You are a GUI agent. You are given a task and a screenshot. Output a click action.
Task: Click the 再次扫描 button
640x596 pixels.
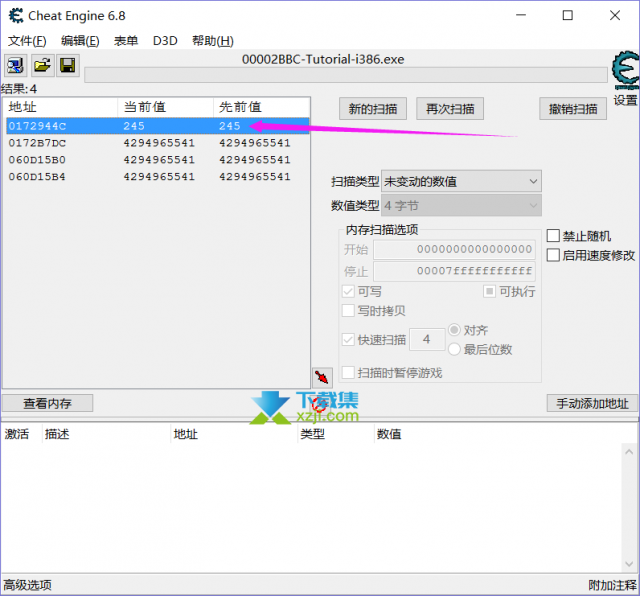coord(450,109)
